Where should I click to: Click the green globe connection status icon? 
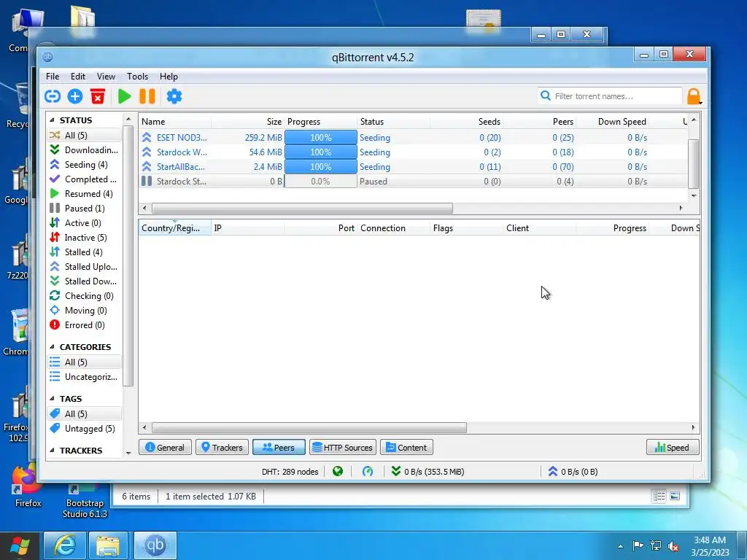point(338,472)
